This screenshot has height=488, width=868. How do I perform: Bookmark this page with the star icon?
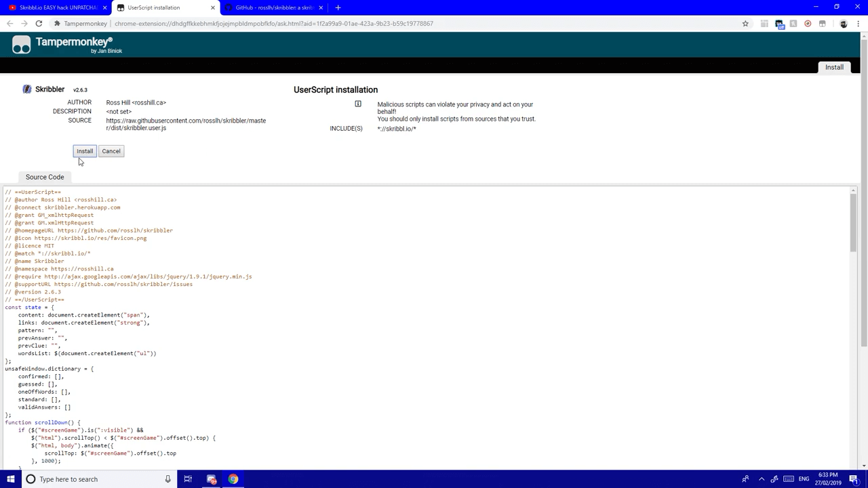pyautogui.click(x=745, y=24)
